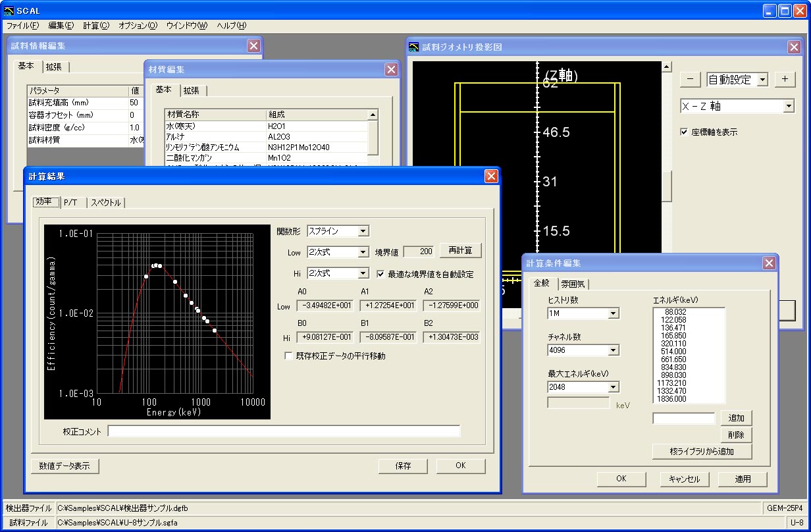This screenshot has width=811, height=532.
Task: Click the 校正コメント input field
Action: (284, 431)
